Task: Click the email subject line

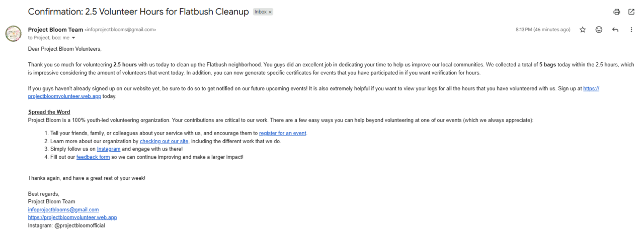Action: click(x=138, y=12)
